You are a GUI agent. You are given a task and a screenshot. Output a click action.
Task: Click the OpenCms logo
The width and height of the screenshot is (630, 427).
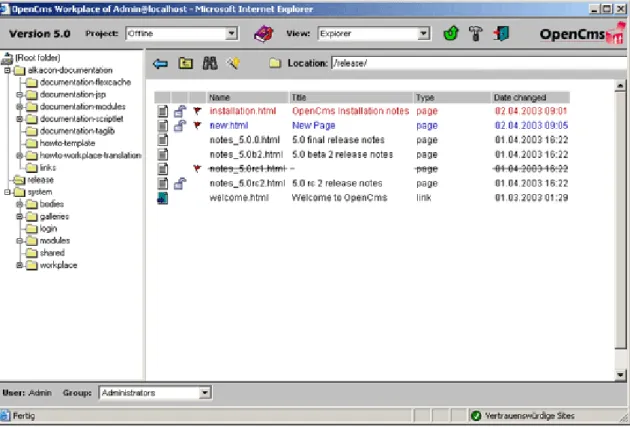pos(583,34)
